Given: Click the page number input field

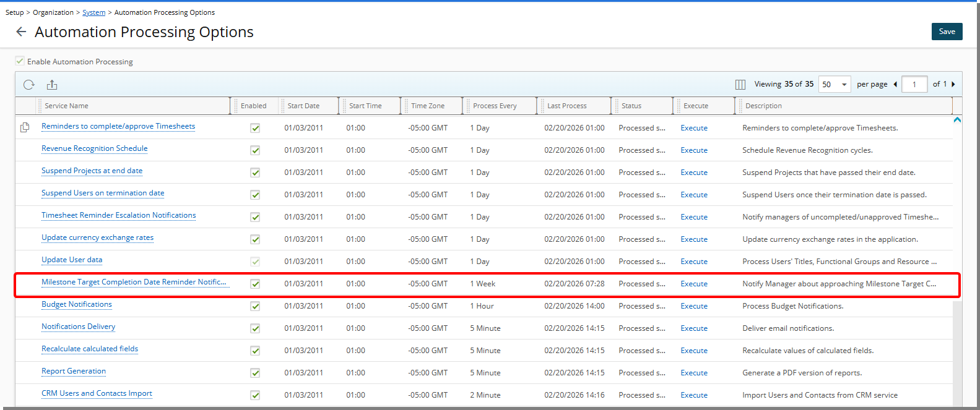Looking at the screenshot, I should [x=914, y=84].
